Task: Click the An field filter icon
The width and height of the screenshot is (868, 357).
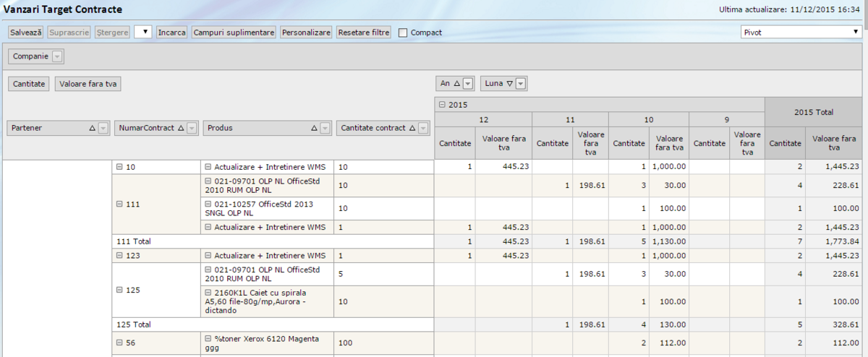Action: point(468,84)
